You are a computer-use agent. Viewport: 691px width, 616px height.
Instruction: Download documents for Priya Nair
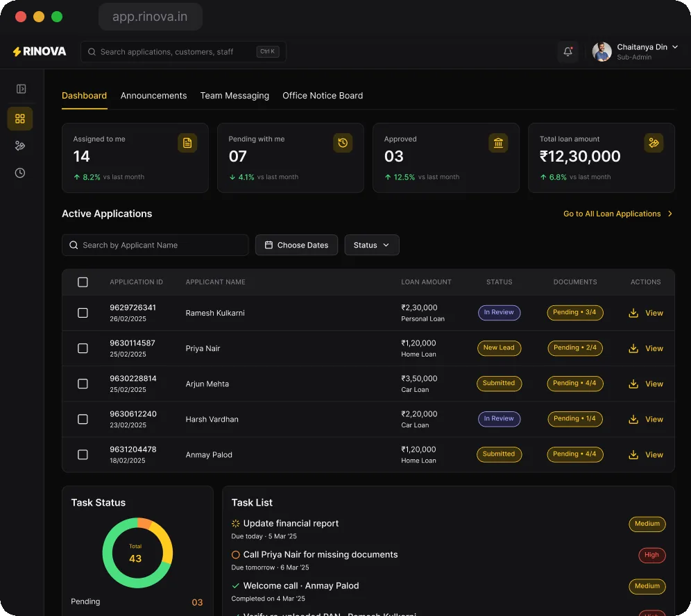[x=633, y=348]
